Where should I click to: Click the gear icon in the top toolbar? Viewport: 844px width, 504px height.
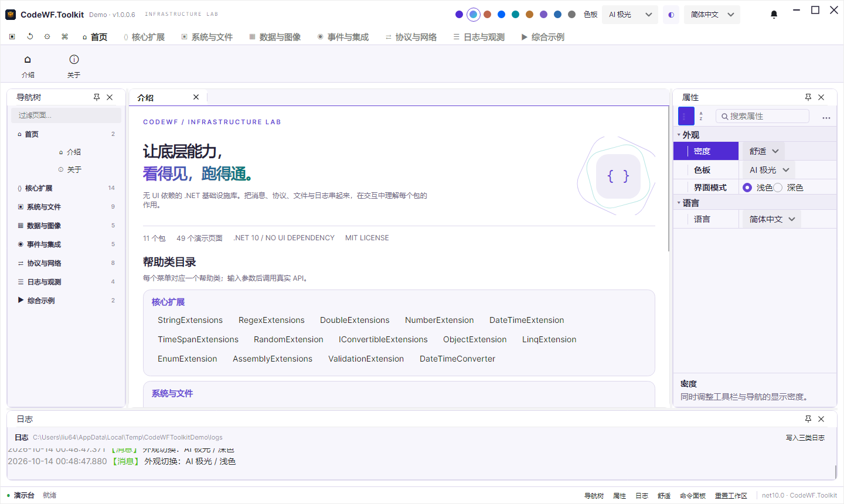click(x=47, y=36)
